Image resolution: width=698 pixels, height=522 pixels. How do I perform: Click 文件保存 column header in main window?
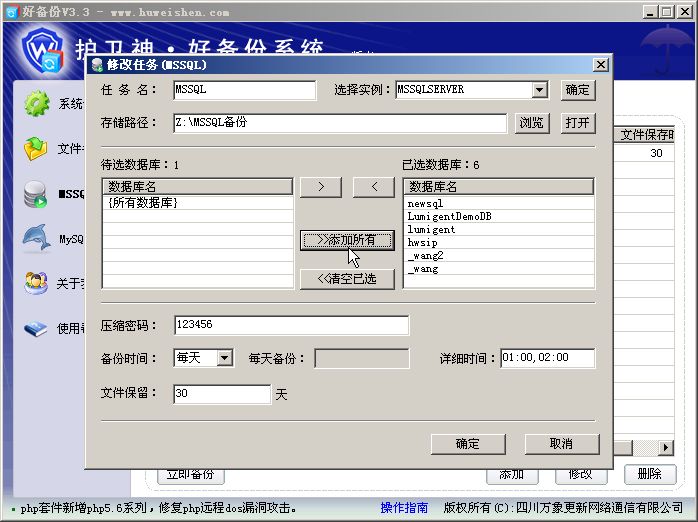(x=644, y=135)
